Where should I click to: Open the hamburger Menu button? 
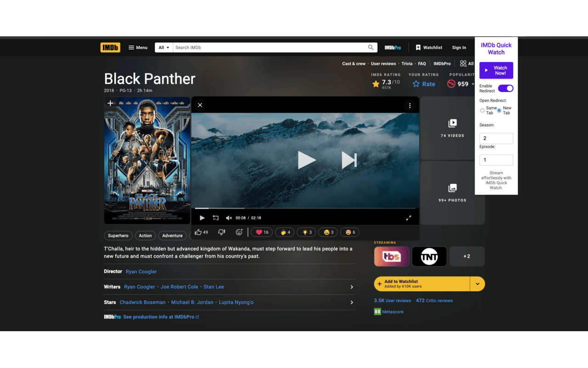pos(138,47)
